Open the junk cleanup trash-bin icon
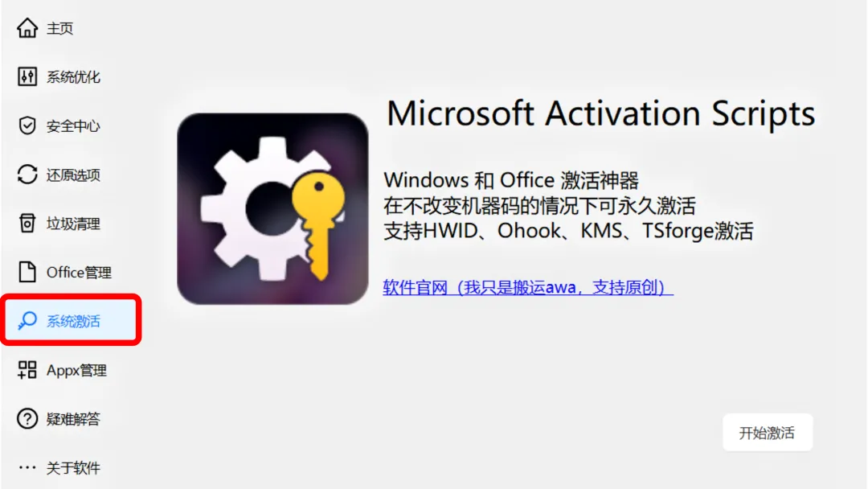The image size is (868, 489). point(27,223)
